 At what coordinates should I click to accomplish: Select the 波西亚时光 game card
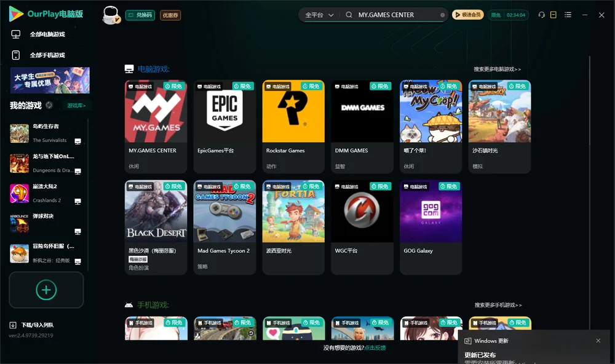click(x=293, y=228)
